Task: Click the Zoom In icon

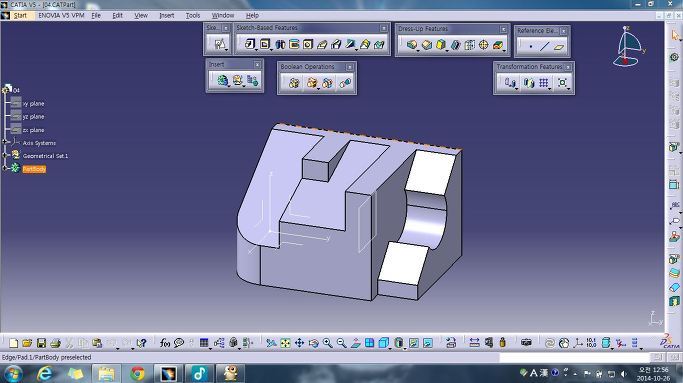Action: pos(327,343)
